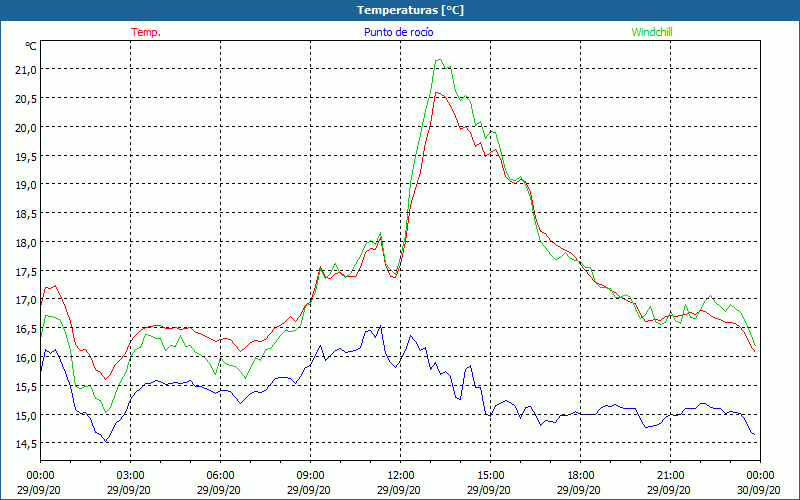Select the red "Temp." legend label
Image resolution: width=800 pixels, height=500 pixels.
146,32
